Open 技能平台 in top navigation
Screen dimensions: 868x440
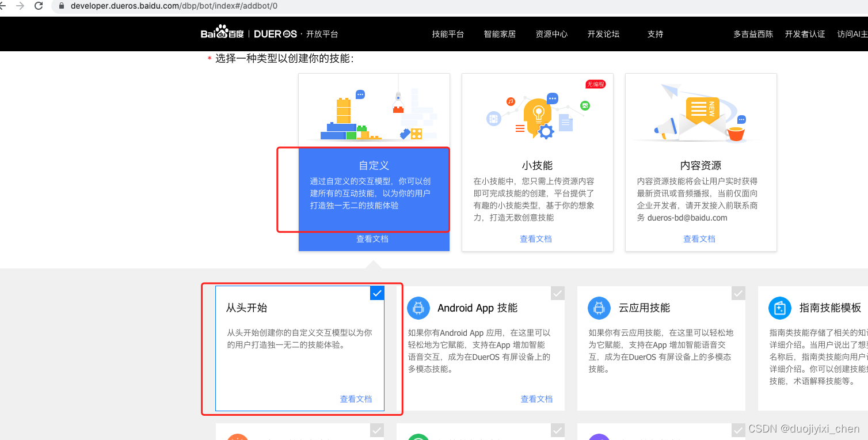(448, 34)
